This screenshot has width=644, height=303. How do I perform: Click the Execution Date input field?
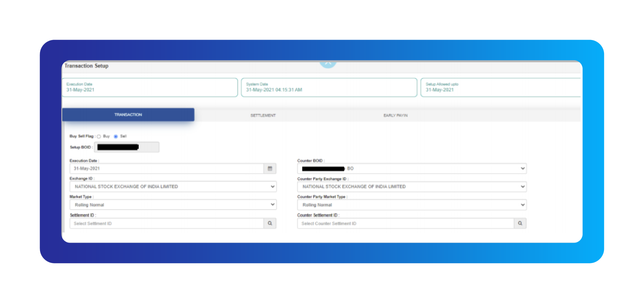[167, 169]
